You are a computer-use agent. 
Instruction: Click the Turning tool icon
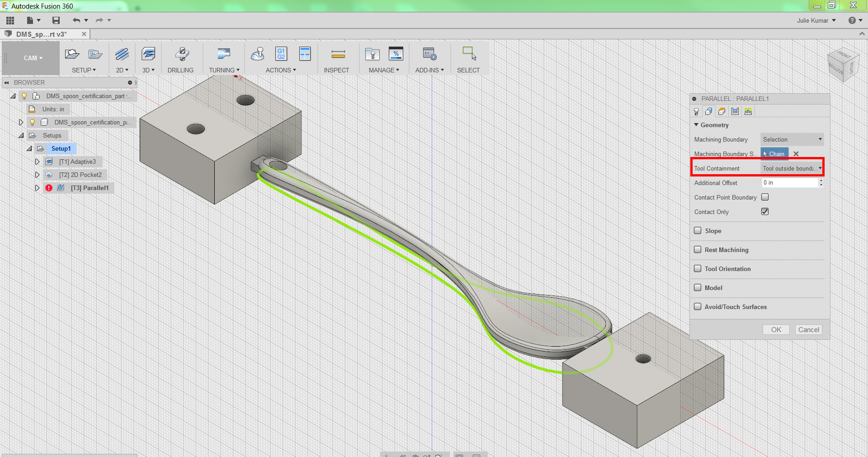click(x=224, y=54)
